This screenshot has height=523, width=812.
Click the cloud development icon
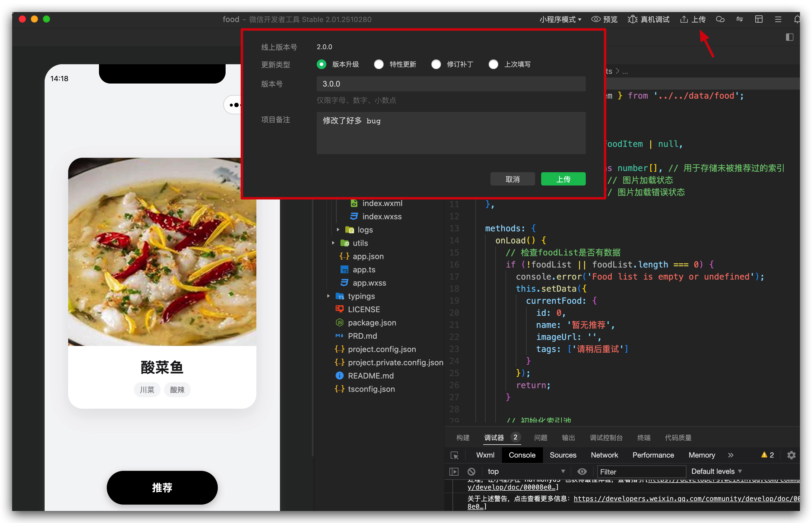pos(720,19)
